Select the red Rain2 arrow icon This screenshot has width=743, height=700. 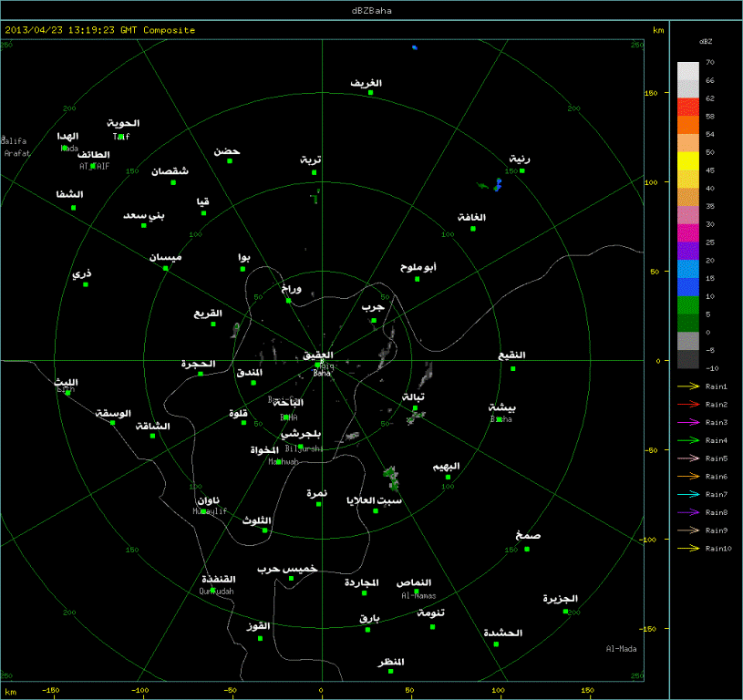[688, 405]
